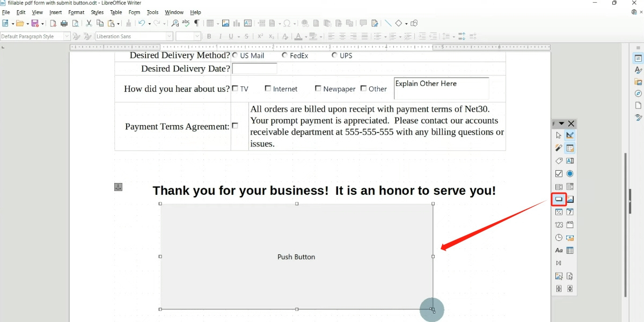This screenshot has width=644, height=322.
Task: Check the Payment Terms Agreement checkbox
Action: coord(235,126)
